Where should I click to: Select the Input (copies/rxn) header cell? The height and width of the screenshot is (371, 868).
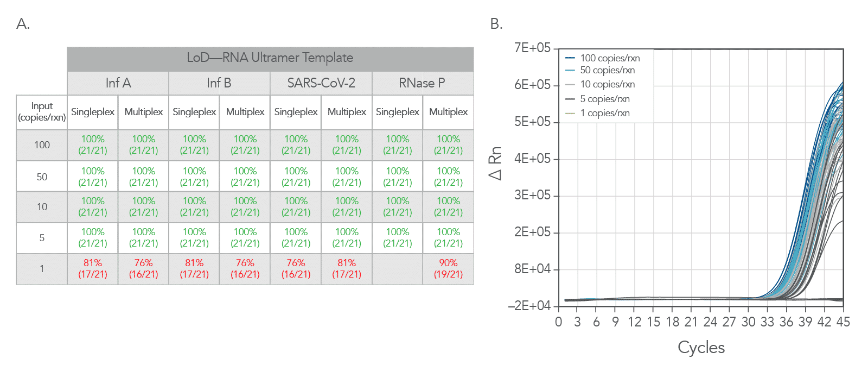[42, 112]
